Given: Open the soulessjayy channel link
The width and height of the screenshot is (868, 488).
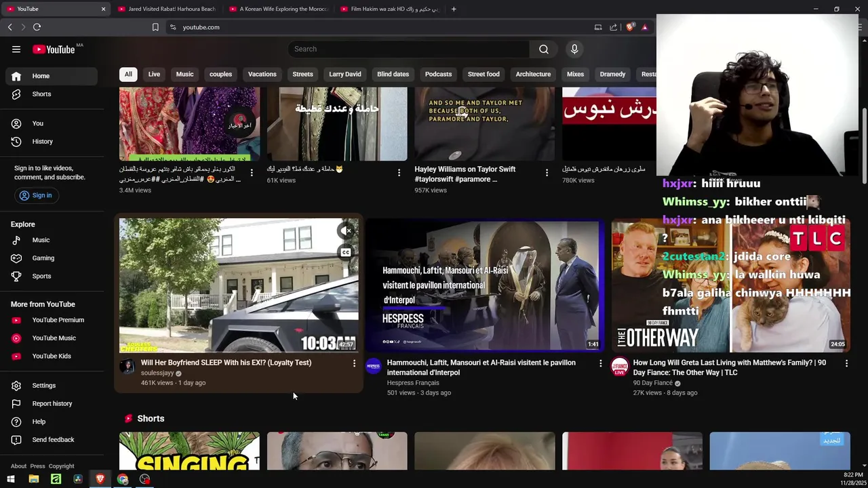Looking at the screenshot, I should point(157,373).
